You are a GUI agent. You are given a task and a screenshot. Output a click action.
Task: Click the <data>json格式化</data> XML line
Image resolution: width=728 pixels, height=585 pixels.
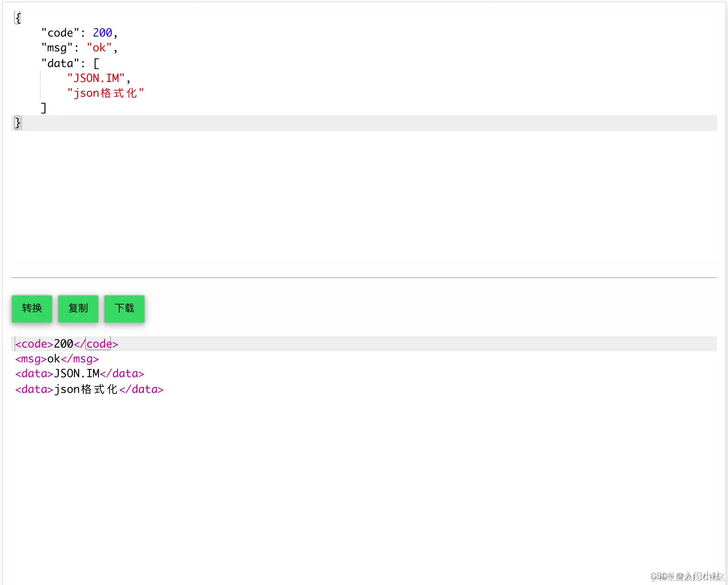[89, 389]
